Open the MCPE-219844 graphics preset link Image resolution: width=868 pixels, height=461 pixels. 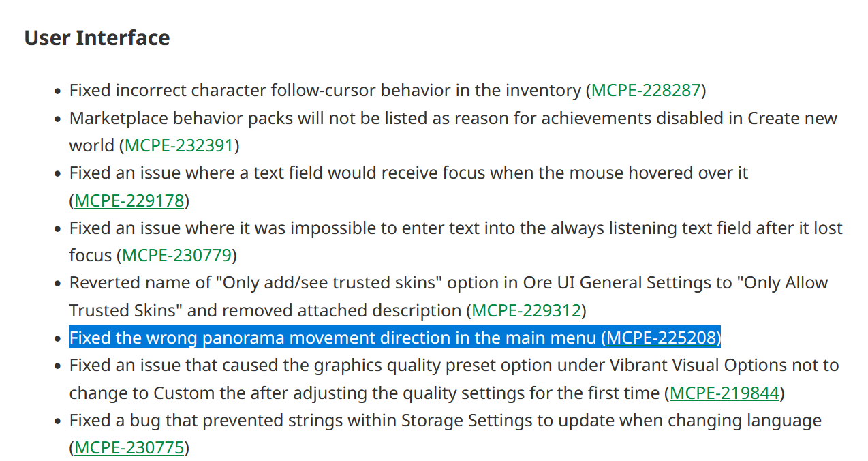[724, 393]
